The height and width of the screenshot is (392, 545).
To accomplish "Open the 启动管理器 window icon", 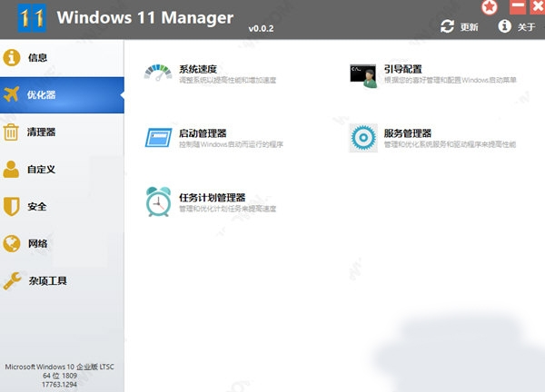I will point(158,138).
